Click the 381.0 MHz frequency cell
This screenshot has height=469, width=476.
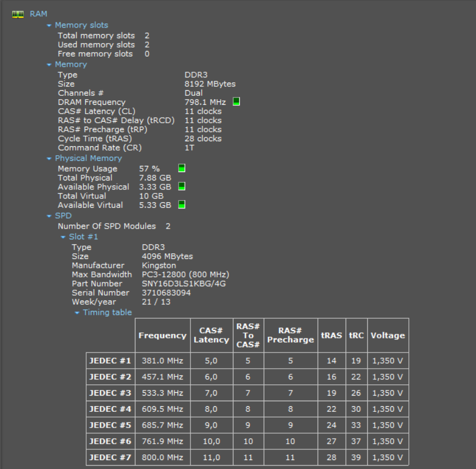click(x=163, y=360)
